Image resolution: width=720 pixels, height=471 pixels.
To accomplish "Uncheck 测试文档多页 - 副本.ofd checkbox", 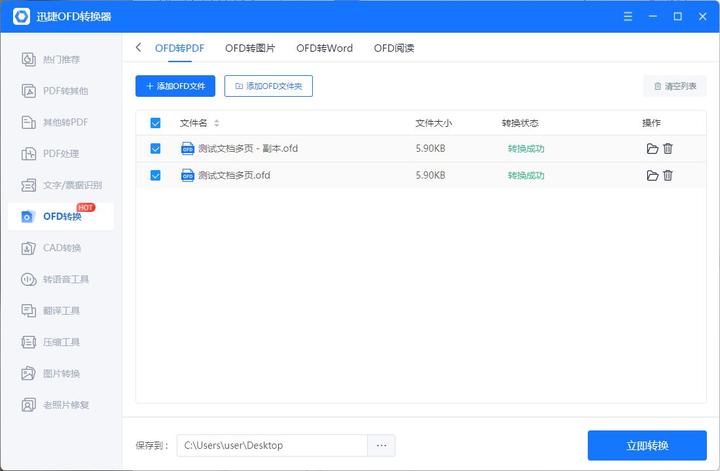I will coord(155,149).
